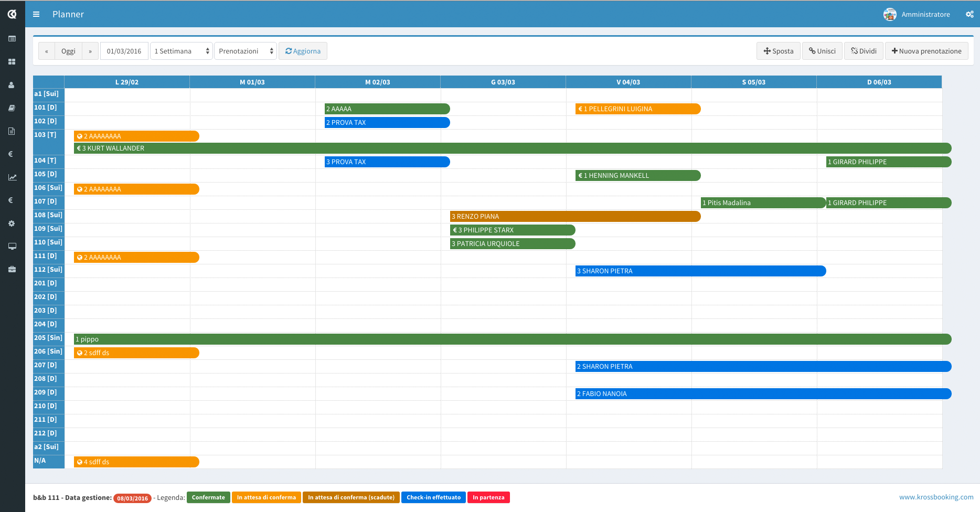
Task: Go to next week with » button
Action: (x=90, y=51)
